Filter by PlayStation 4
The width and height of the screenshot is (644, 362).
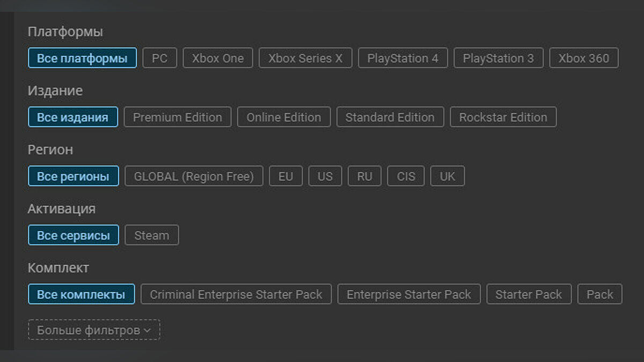[402, 58]
